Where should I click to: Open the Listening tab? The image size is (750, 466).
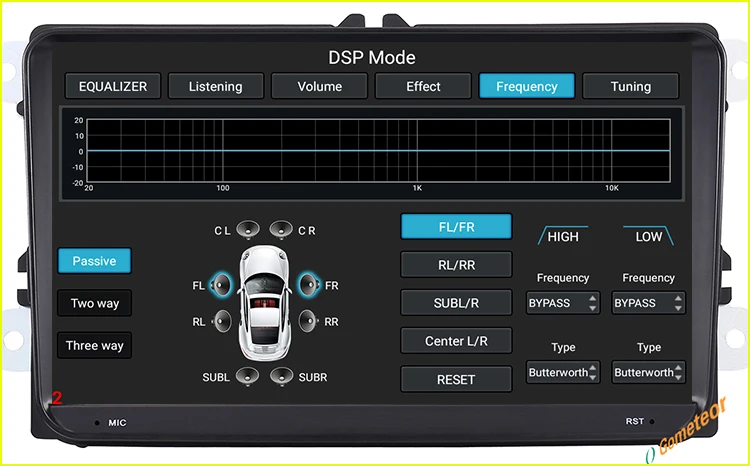216,86
